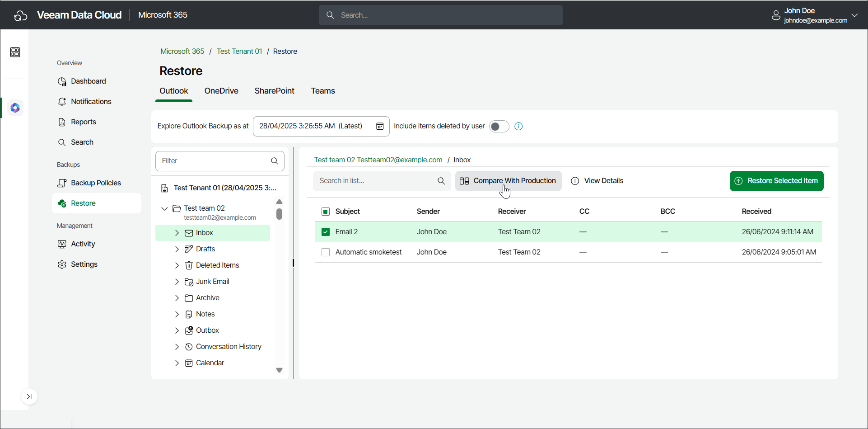This screenshot has height=429, width=868.
Task: Click the folder tree scrollbar thumb
Action: [x=279, y=214]
